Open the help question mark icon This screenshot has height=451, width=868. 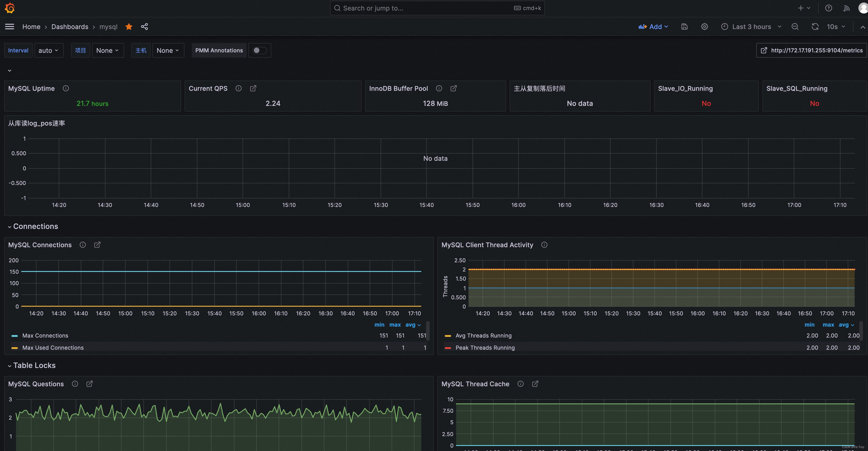(x=828, y=8)
